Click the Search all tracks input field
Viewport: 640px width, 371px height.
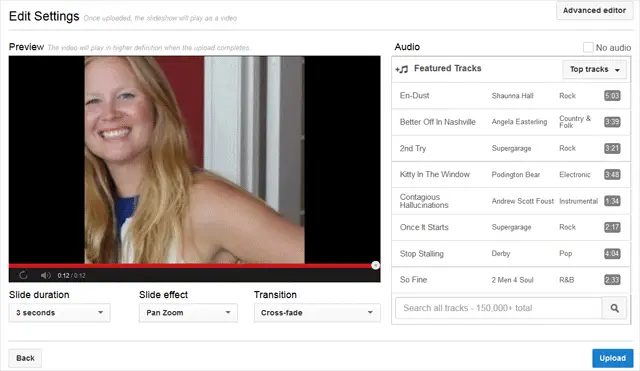pyautogui.click(x=498, y=308)
